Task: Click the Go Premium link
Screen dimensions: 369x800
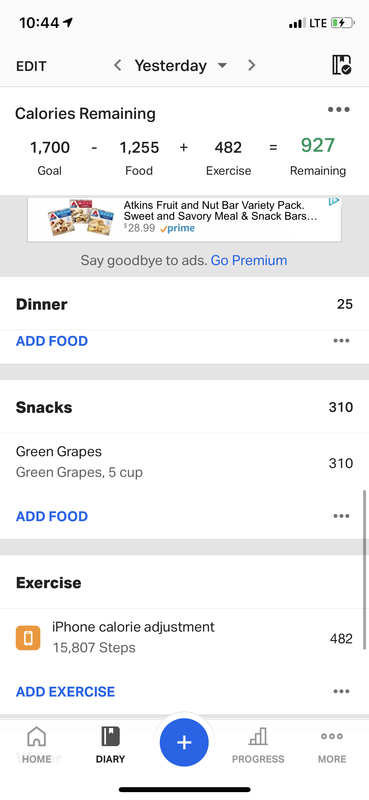Action: pyautogui.click(x=249, y=260)
